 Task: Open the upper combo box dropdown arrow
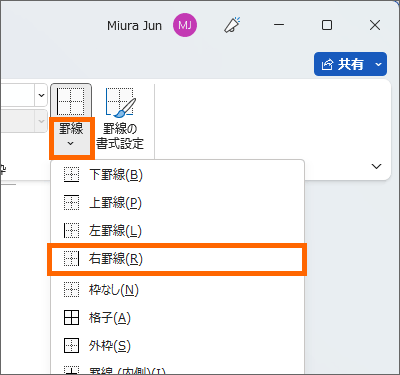tap(41, 95)
